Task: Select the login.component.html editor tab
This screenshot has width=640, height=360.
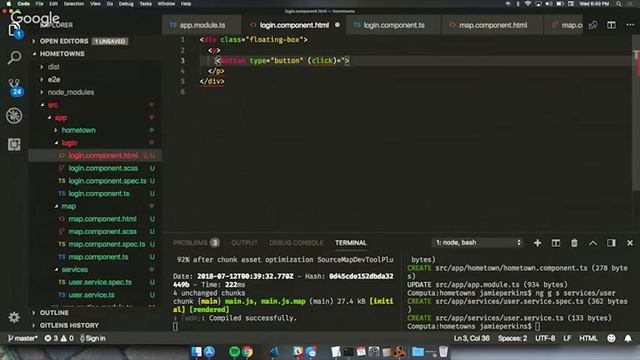Action: 294,25
